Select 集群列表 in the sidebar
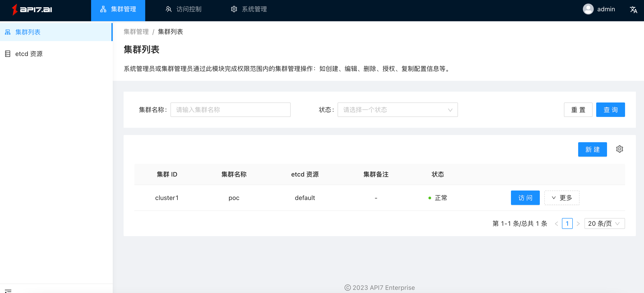Screen dimensions: 644x293 pos(56,32)
